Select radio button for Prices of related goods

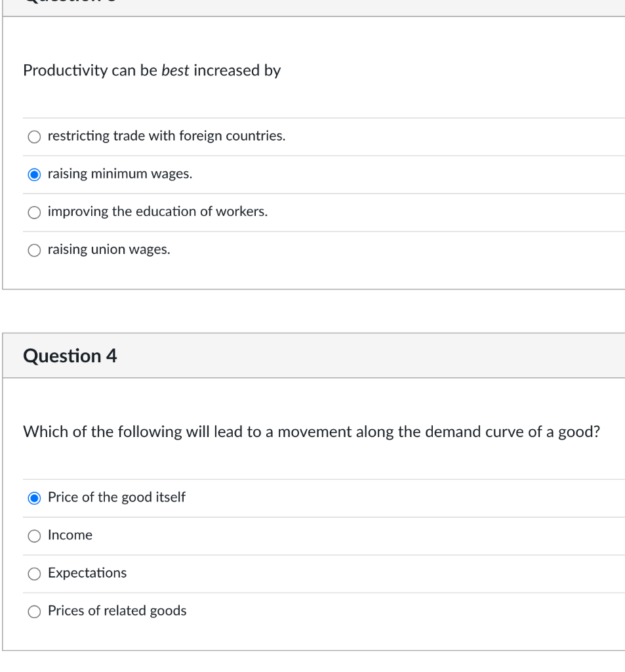click(x=34, y=612)
